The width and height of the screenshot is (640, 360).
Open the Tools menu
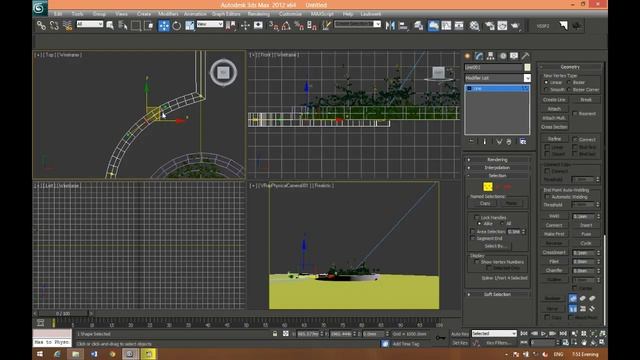pyautogui.click(x=78, y=14)
